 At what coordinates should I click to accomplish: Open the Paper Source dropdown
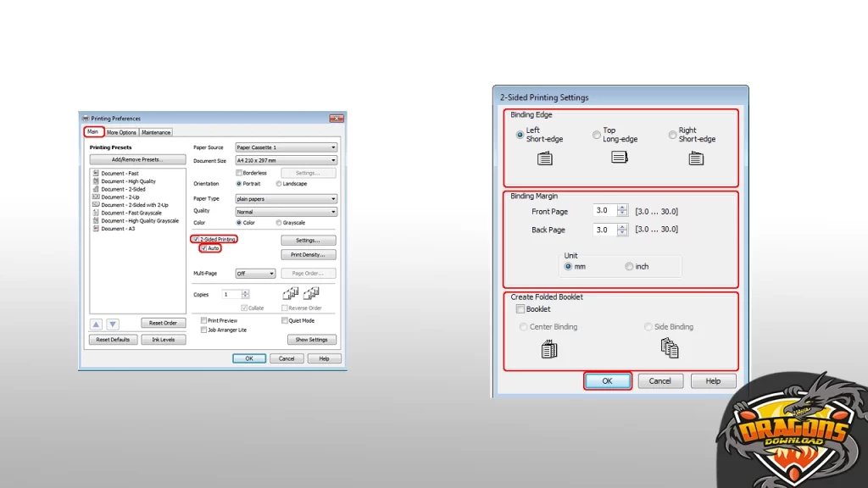[x=334, y=147]
